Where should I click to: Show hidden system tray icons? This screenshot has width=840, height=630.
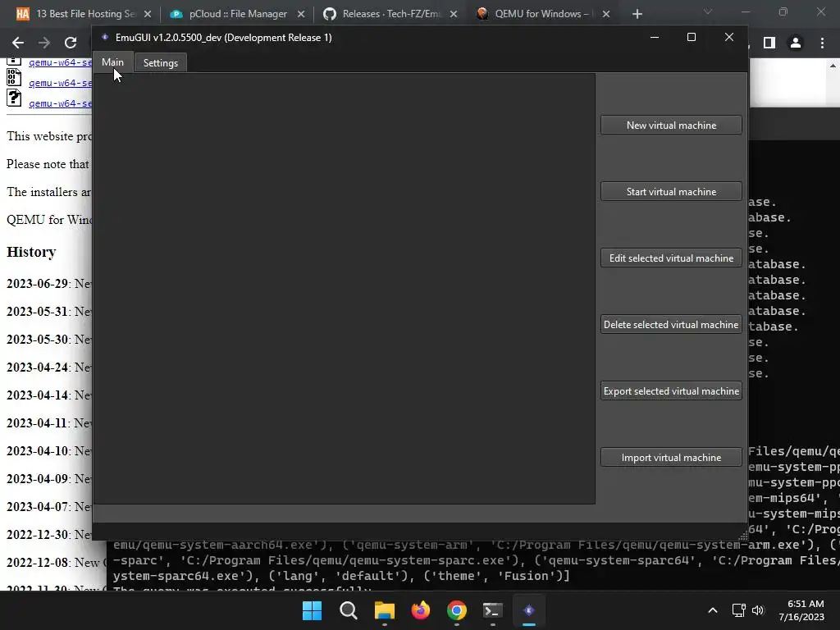pos(713,610)
